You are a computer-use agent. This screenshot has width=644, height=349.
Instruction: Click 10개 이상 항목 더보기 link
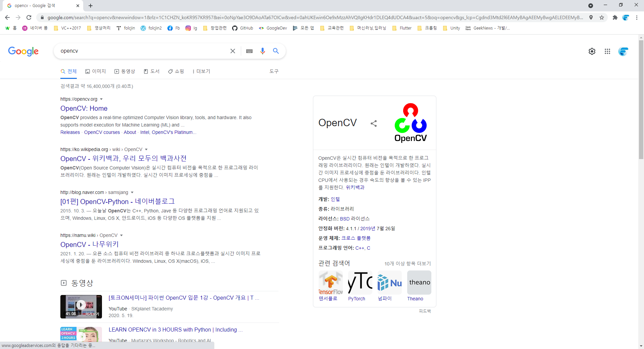408,264
